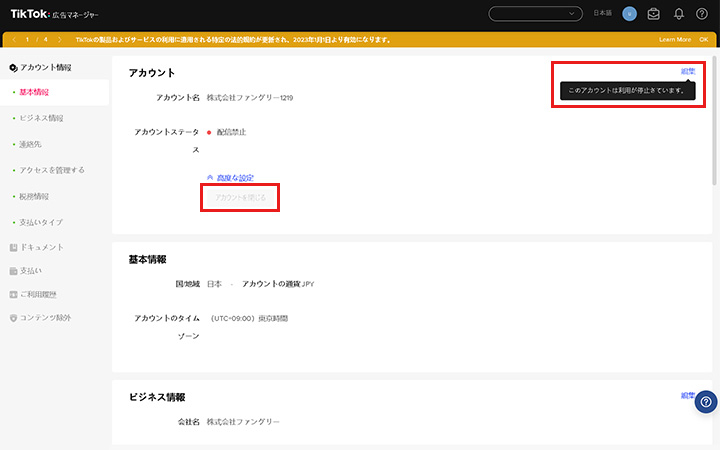
Task: Open ご利用履歴 in sidebar
Action: [x=38, y=294]
